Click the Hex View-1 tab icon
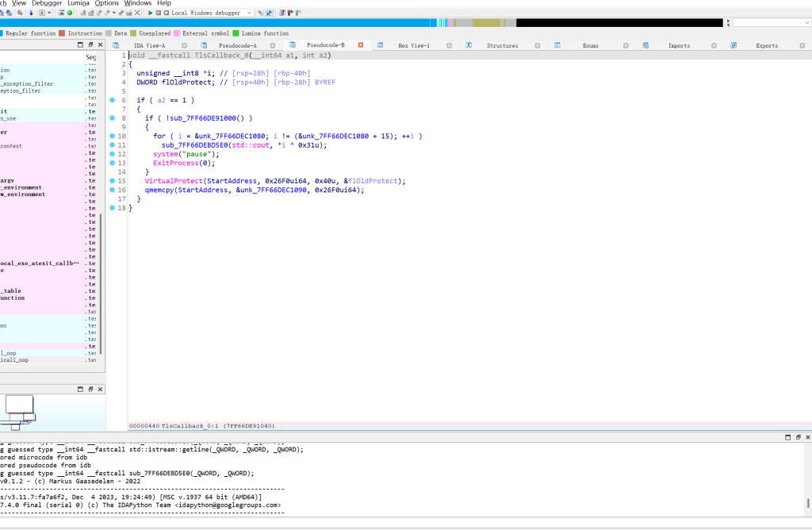Screen dimensions: 812x530 380,45
